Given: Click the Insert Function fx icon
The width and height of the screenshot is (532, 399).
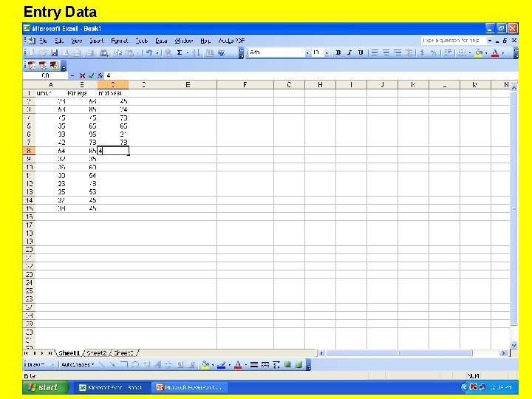Looking at the screenshot, I should pos(100,75).
